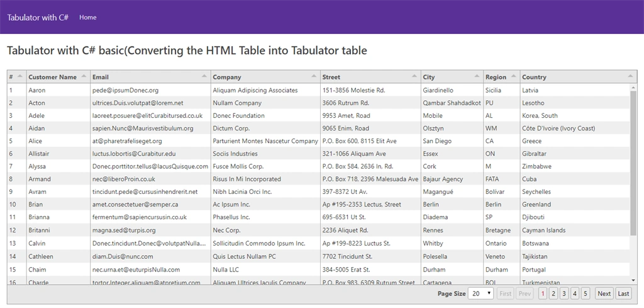Screen dimensions: 644x308
Task: Open the Page Size dropdown
Action: click(481, 294)
